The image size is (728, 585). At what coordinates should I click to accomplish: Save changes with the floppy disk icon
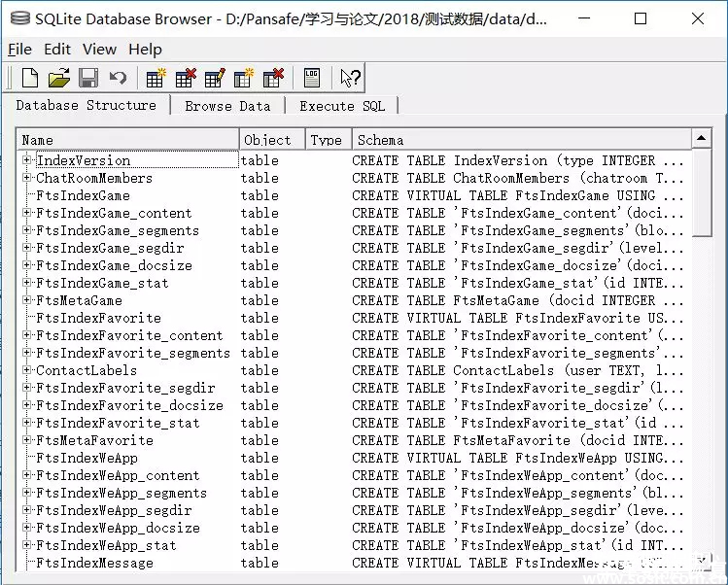coord(88,78)
